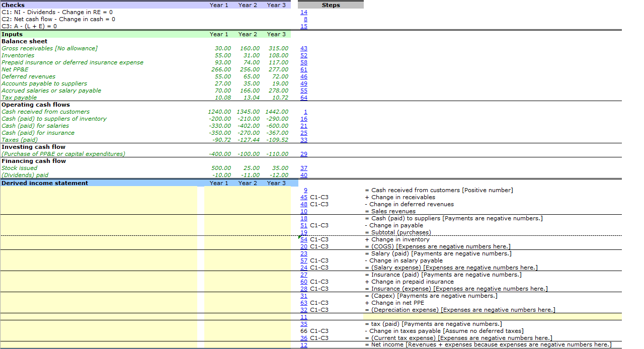Open step 14 link for the NI check
644x349 pixels.
(x=303, y=12)
